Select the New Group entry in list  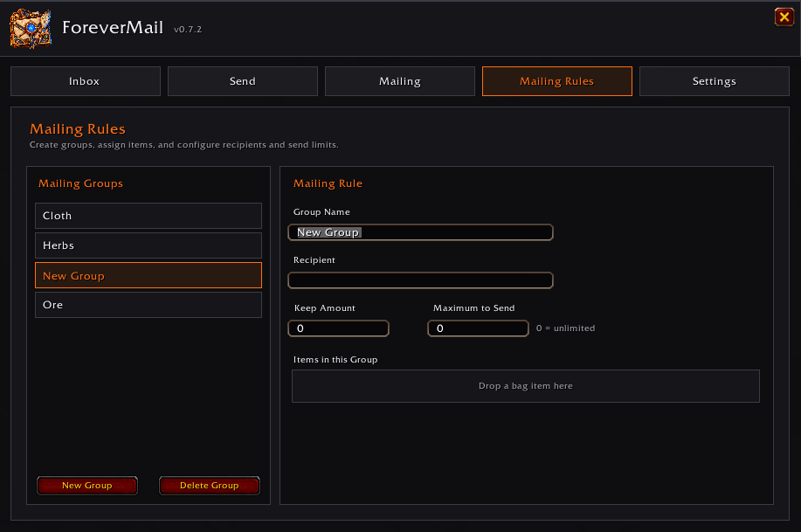pyautogui.click(x=148, y=275)
